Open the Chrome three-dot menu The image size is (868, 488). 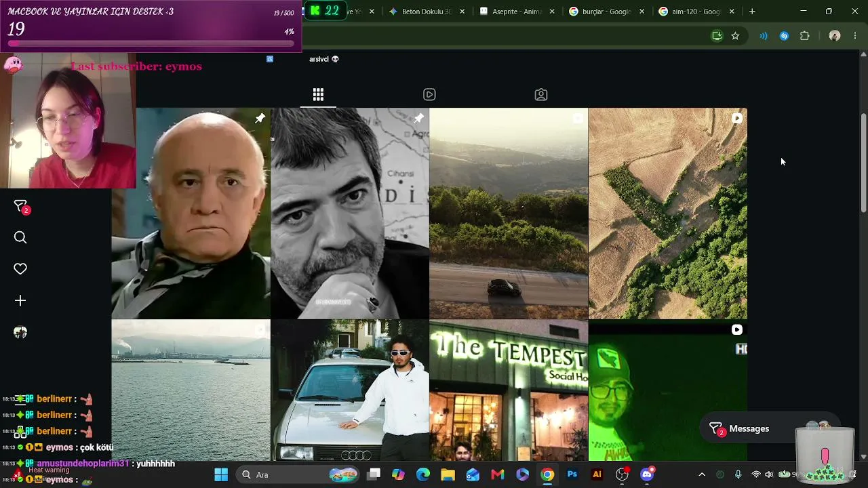854,36
